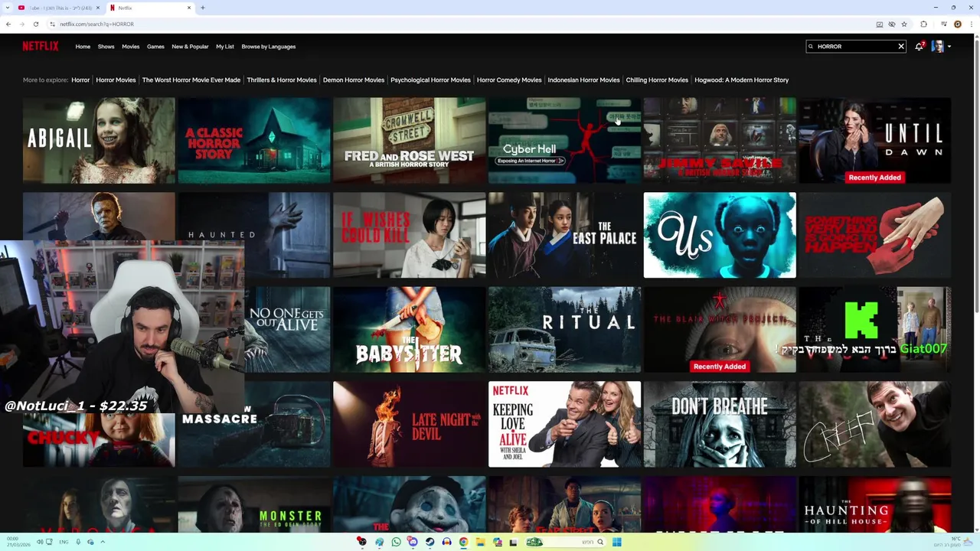This screenshot has width=980, height=551.
Task: Go to Netflix Home
Action: coord(83,47)
